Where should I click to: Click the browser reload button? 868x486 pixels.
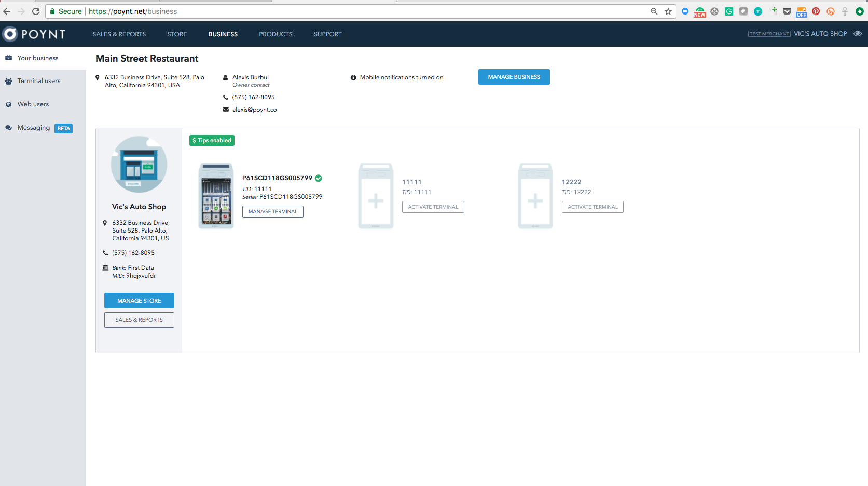coord(36,11)
